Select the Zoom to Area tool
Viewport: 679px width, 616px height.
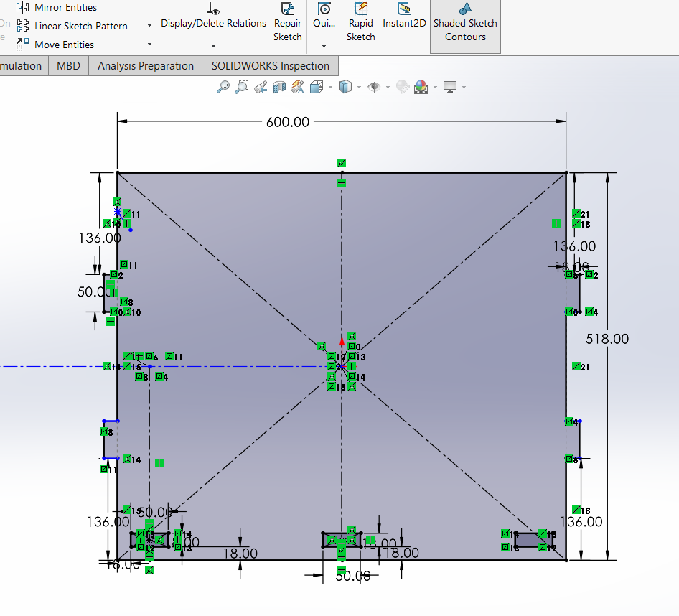click(242, 87)
